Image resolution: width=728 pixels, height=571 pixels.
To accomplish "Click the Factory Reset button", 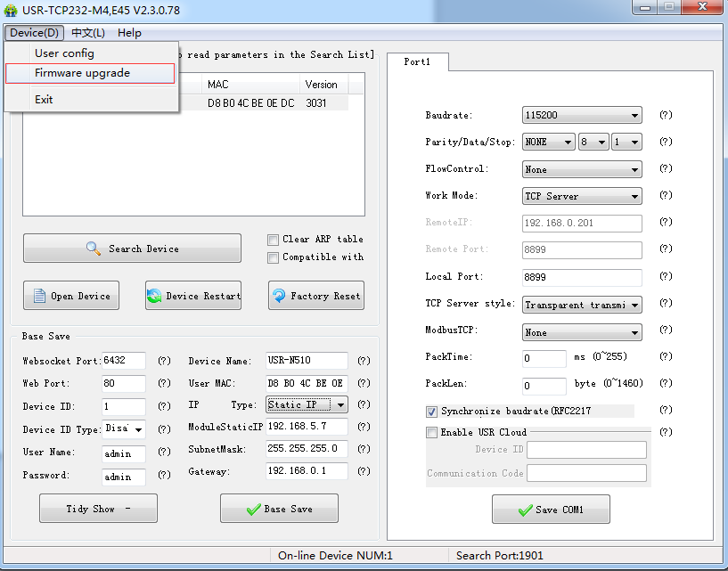I will click(316, 296).
